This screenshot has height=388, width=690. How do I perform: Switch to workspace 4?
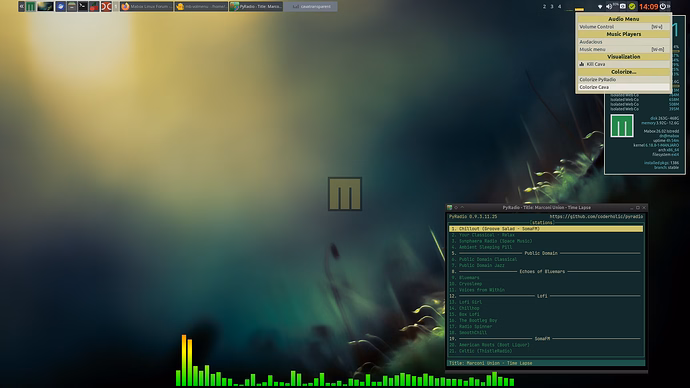click(560, 7)
